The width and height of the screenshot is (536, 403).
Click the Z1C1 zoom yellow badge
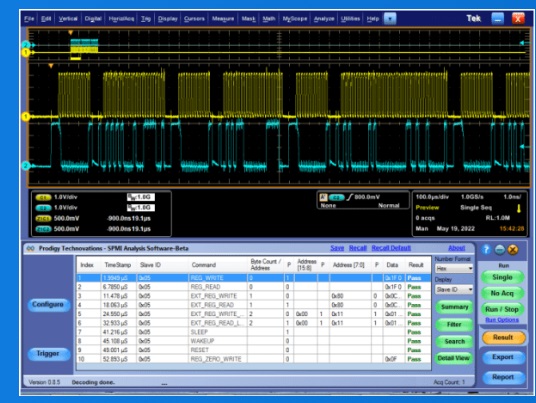tap(43, 218)
